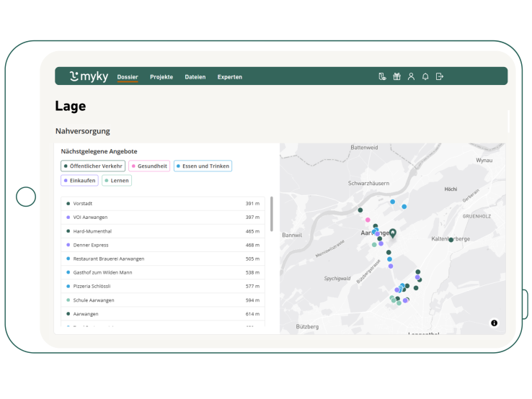Viewport: 532px width, 399px height.
Task: Toggle the Essen und Trinken filter
Action: coord(203,166)
